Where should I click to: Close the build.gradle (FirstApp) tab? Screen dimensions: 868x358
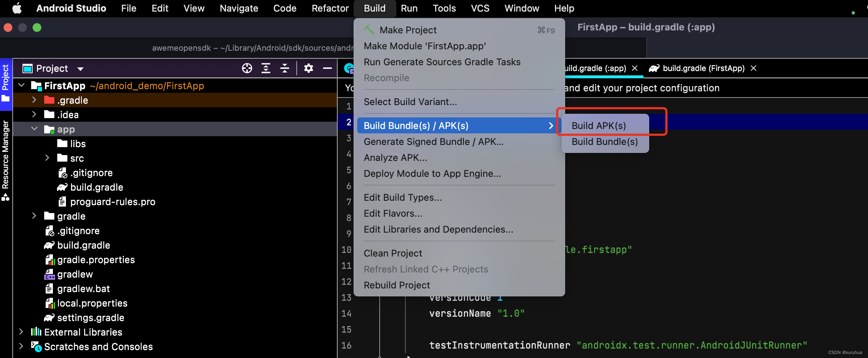(754, 68)
